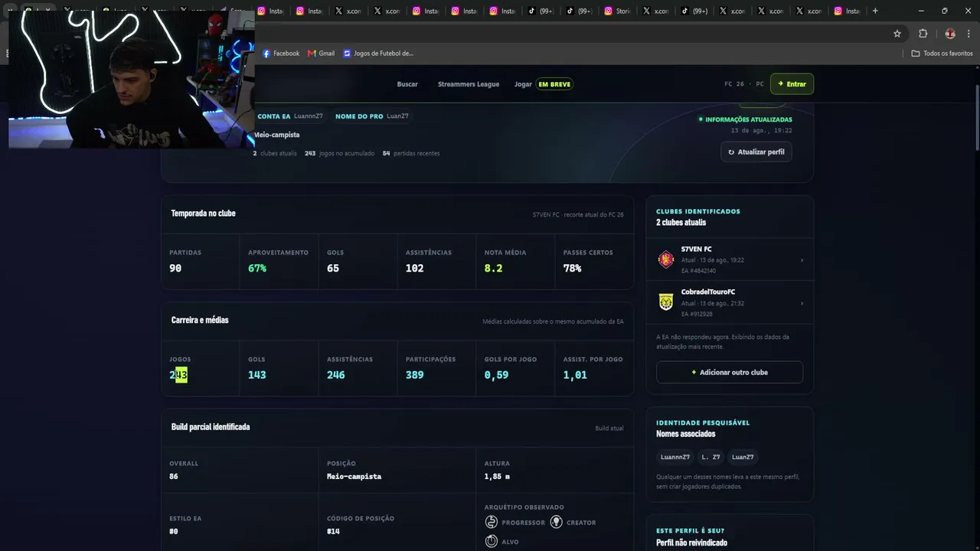This screenshot has height=551, width=980.
Task: Open the Streammers League nav item
Action: pos(469,84)
